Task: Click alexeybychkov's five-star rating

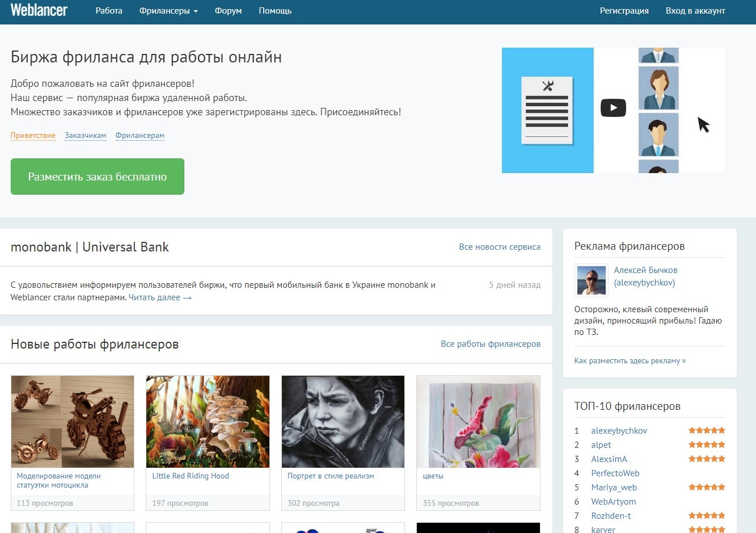Action: click(707, 430)
